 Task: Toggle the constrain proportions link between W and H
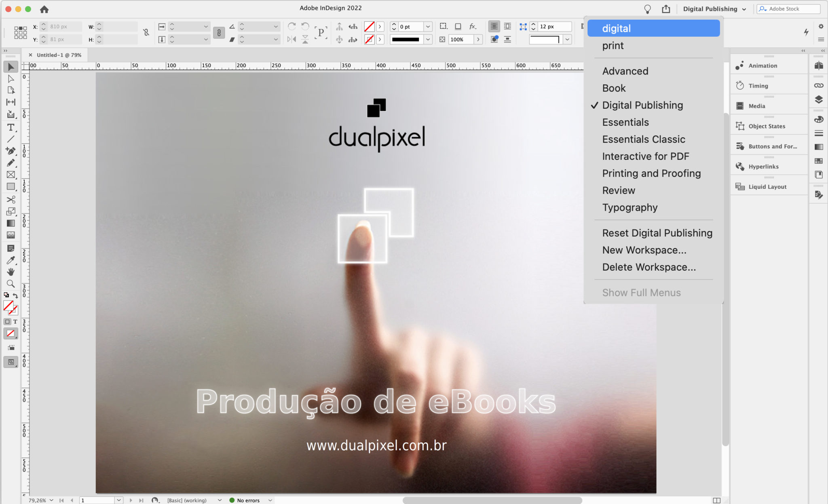tap(146, 32)
